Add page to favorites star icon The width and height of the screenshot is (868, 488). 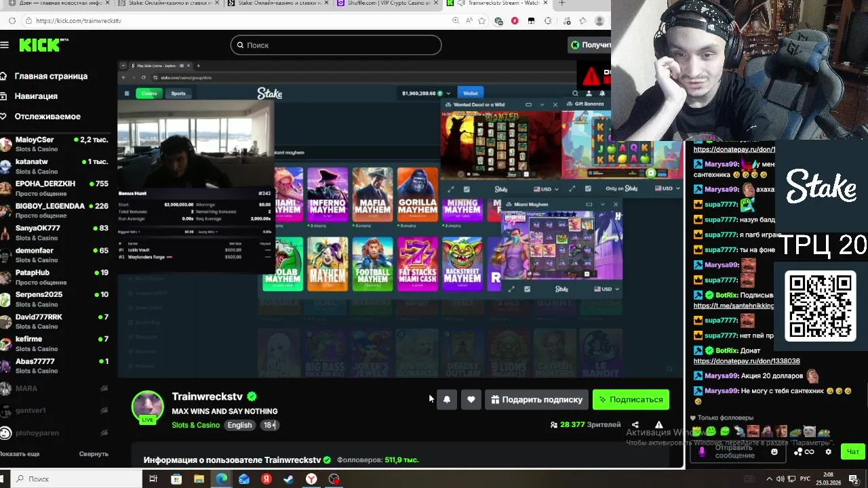(482, 21)
